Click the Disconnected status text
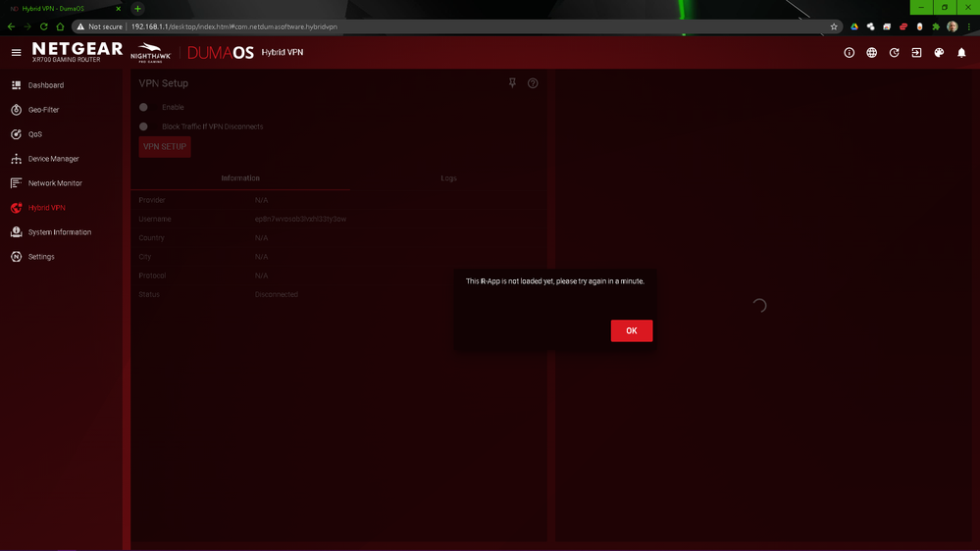 pyautogui.click(x=277, y=294)
